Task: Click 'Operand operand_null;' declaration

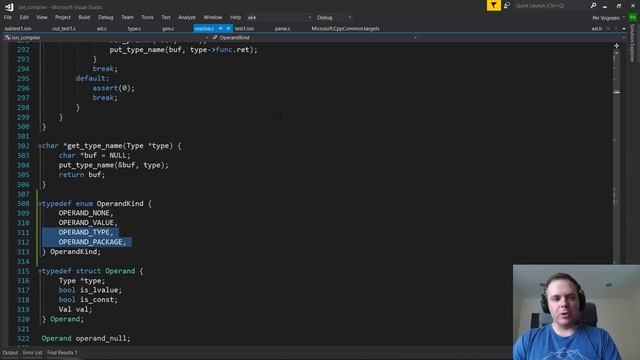Action: [x=86, y=338]
